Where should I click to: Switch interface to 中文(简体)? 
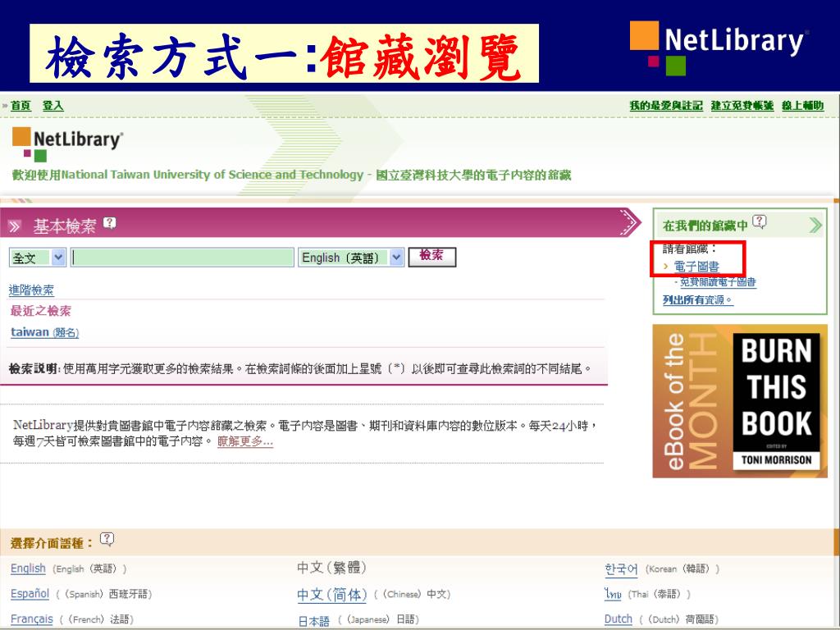[x=332, y=595]
